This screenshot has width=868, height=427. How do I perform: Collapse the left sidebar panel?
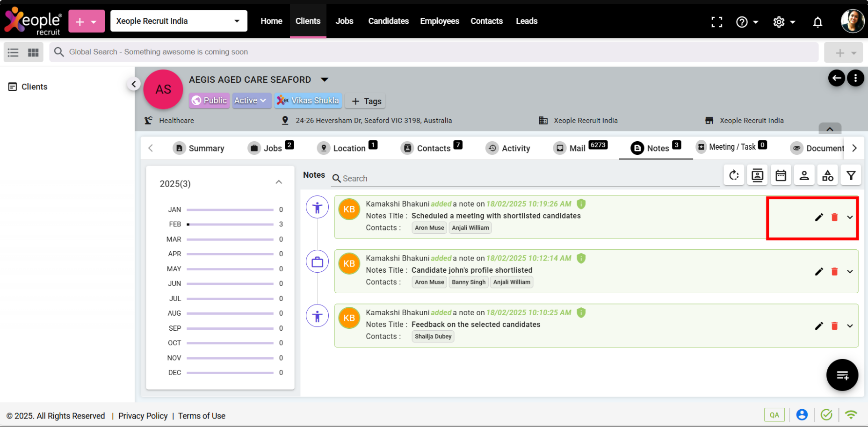(x=134, y=84)
